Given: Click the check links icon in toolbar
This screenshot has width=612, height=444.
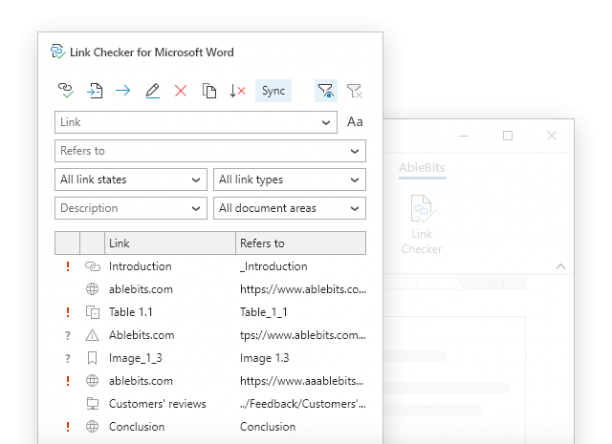Looking at the screenshot, I should (66, 91).
